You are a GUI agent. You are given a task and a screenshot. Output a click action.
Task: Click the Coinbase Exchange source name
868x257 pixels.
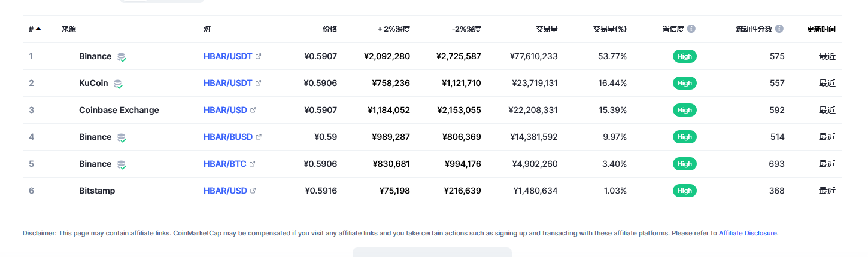(x=119, y=110)
